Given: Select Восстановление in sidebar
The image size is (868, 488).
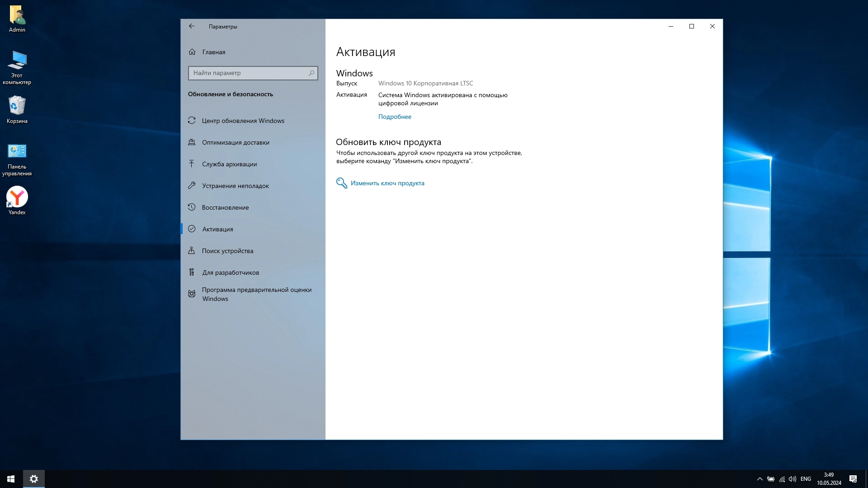Looking at the screenshot, I should pos(225,207).
